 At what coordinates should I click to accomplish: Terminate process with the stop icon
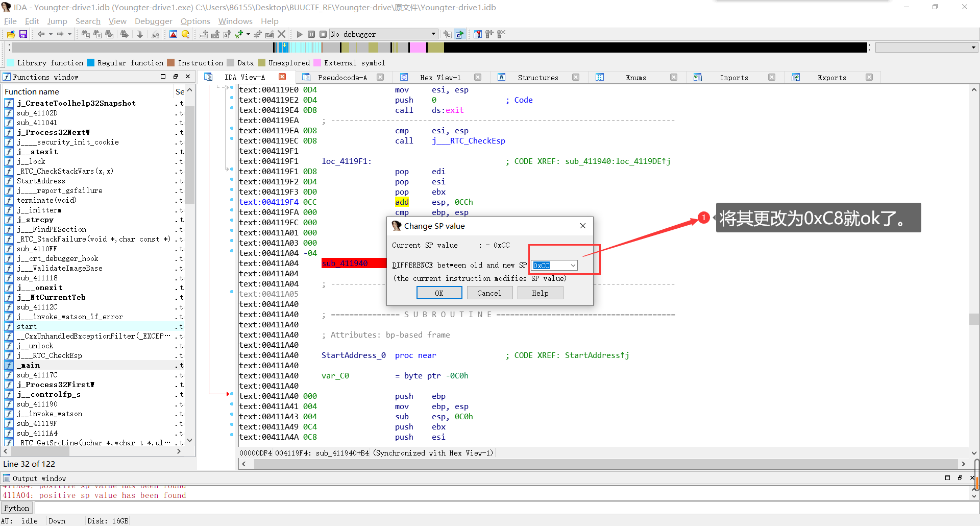(x=323, y=34)
